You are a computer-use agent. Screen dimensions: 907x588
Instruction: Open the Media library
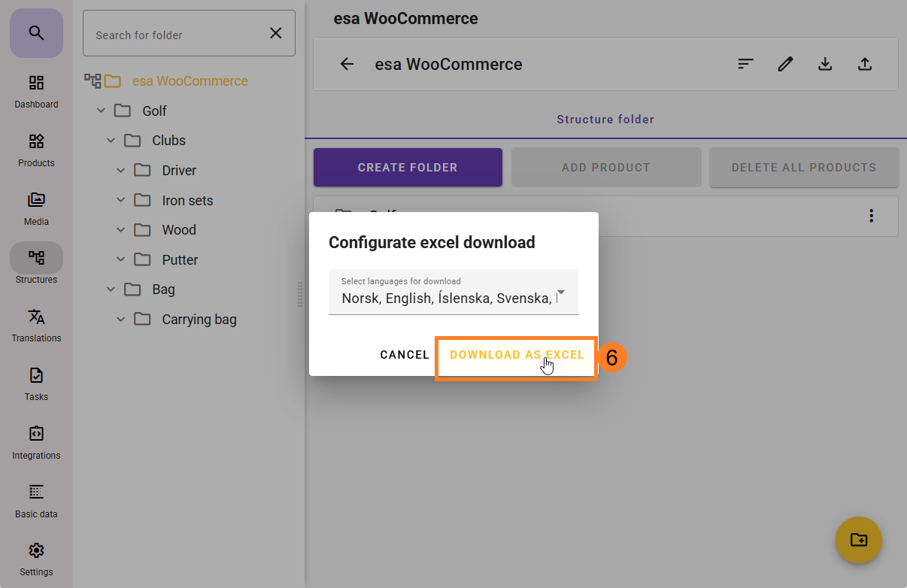pos(36,209)
